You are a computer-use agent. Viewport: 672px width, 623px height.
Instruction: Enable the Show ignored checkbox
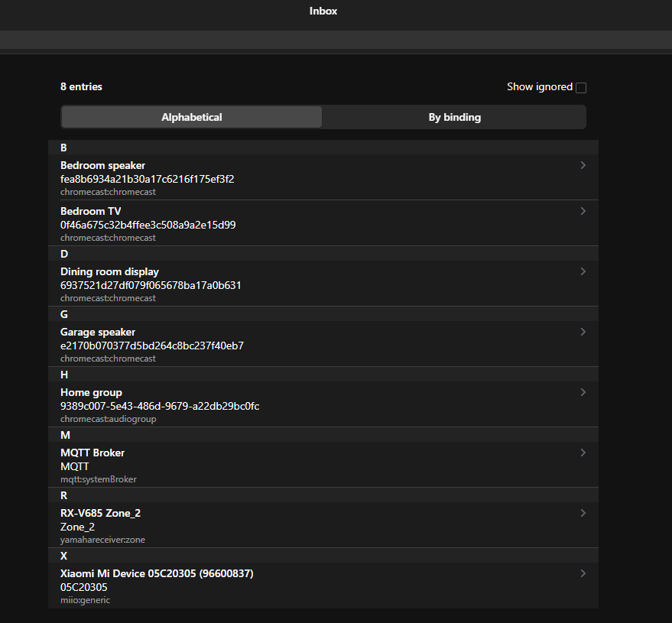pyautogui.click(x=581, y=88)
